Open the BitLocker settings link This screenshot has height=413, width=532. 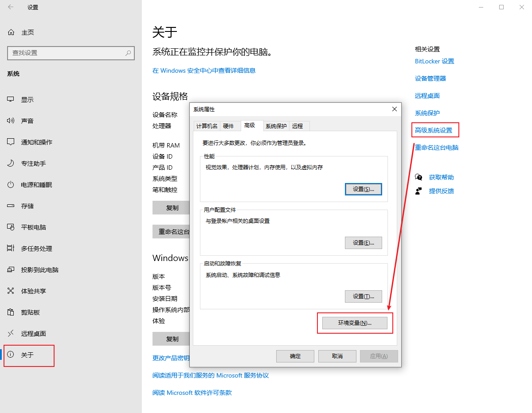[x=434, y=61]
